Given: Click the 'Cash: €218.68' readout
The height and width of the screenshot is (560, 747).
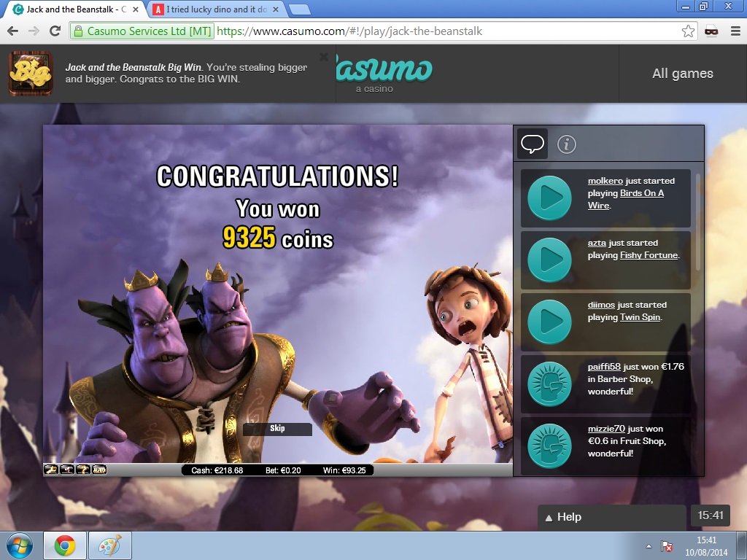Looking at the screenshot, I should 217,470.
